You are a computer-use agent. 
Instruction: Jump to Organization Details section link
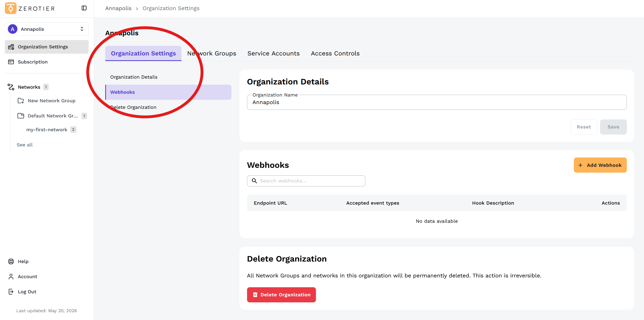click(168, 77)
